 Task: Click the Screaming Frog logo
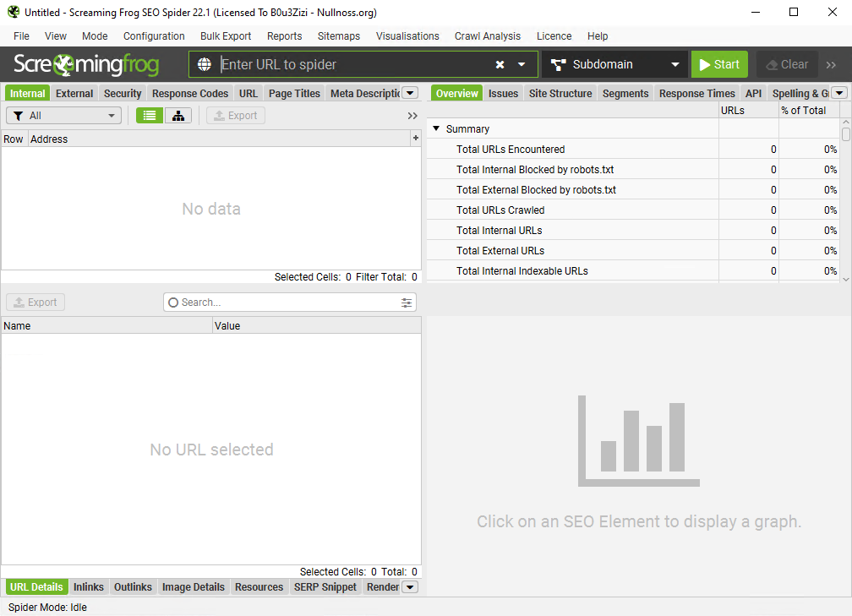(86, 64)
